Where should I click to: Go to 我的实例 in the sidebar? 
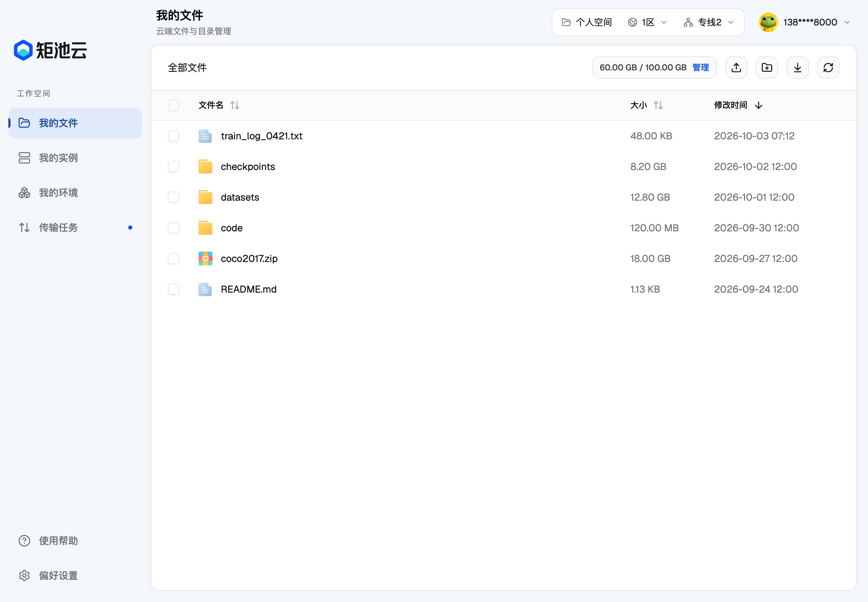(x=75, y=158)
